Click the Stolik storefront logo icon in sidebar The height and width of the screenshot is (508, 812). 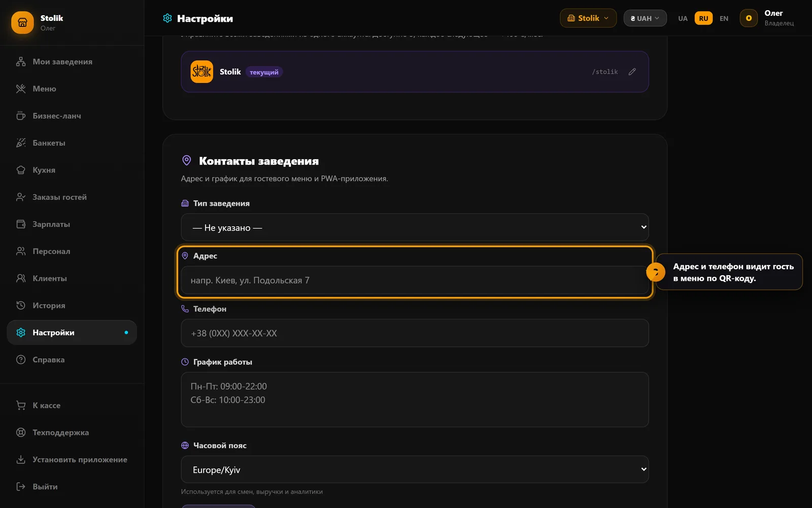[22, 23]
